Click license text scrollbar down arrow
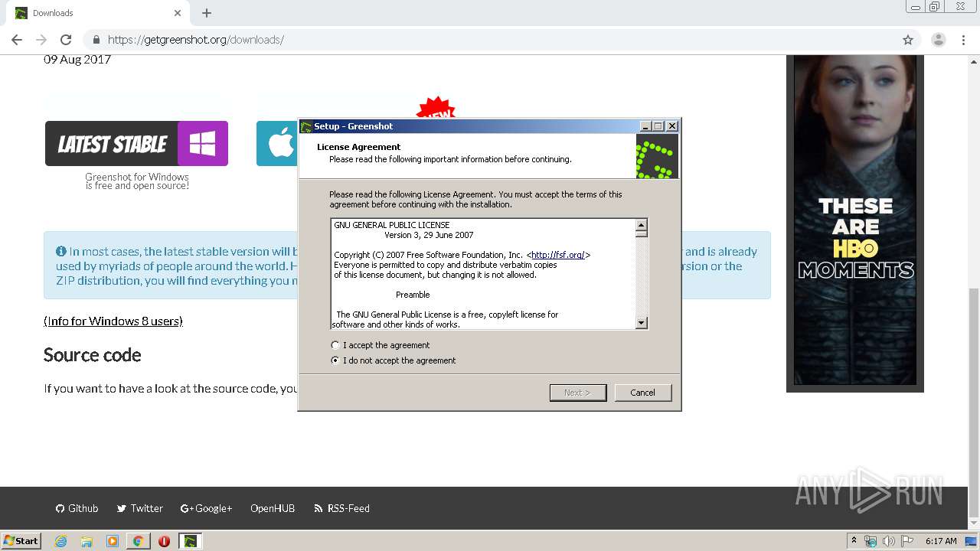Image resolution: width=980 pixels, height=551 pixels. coord(642,323)
